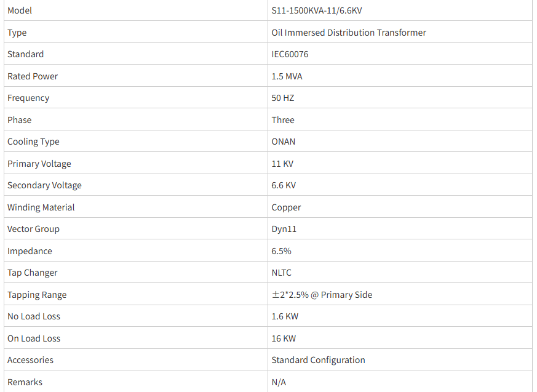
Task: Click the Dyn11 vector group value
Action: 284,229
